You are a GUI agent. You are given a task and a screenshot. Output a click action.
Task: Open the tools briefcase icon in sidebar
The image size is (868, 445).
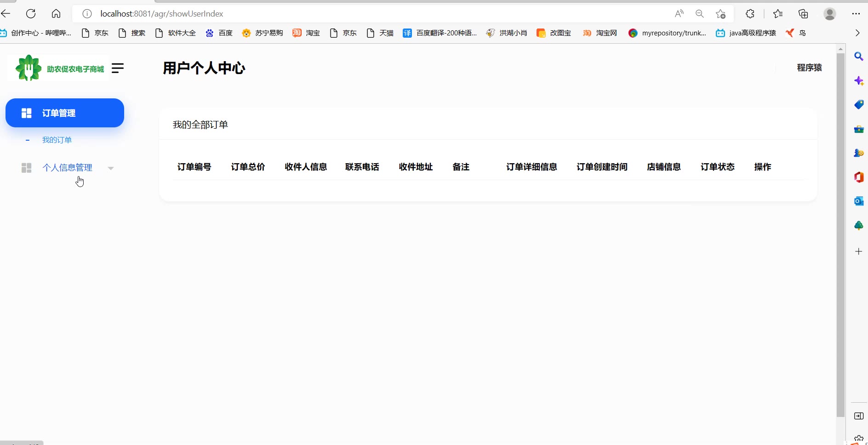click(x=858, y=129)
